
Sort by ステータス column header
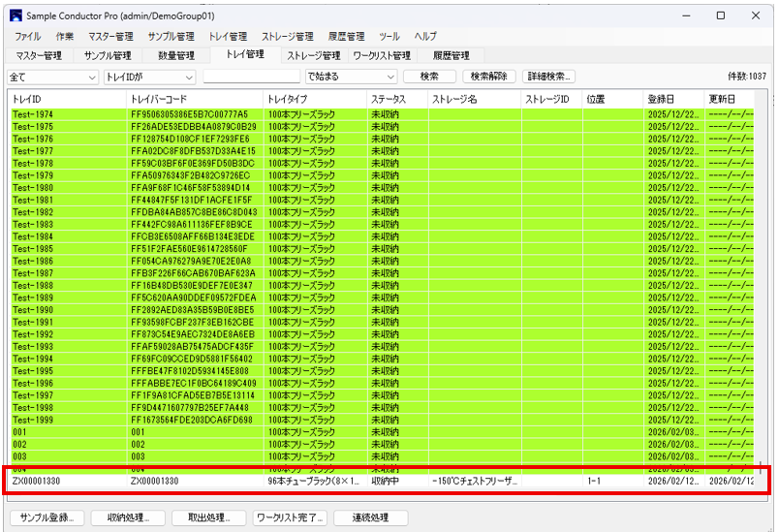point(394,100)
